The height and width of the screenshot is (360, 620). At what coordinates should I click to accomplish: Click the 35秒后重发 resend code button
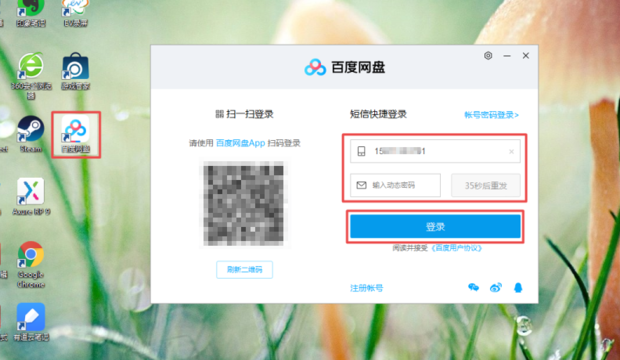[486, 185]
